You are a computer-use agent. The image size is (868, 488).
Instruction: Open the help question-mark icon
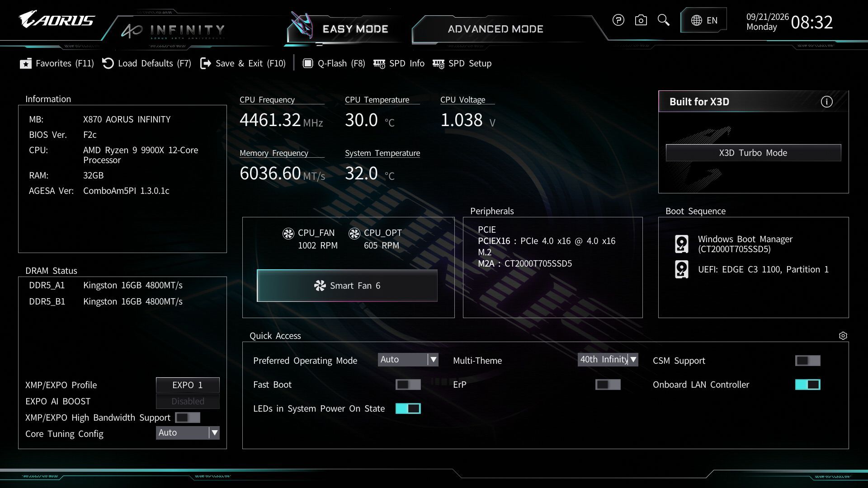tap(618, 20)
